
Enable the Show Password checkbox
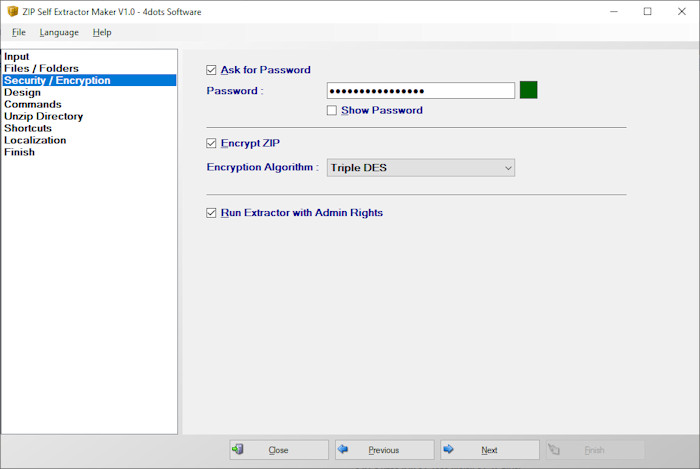point(332,110)
